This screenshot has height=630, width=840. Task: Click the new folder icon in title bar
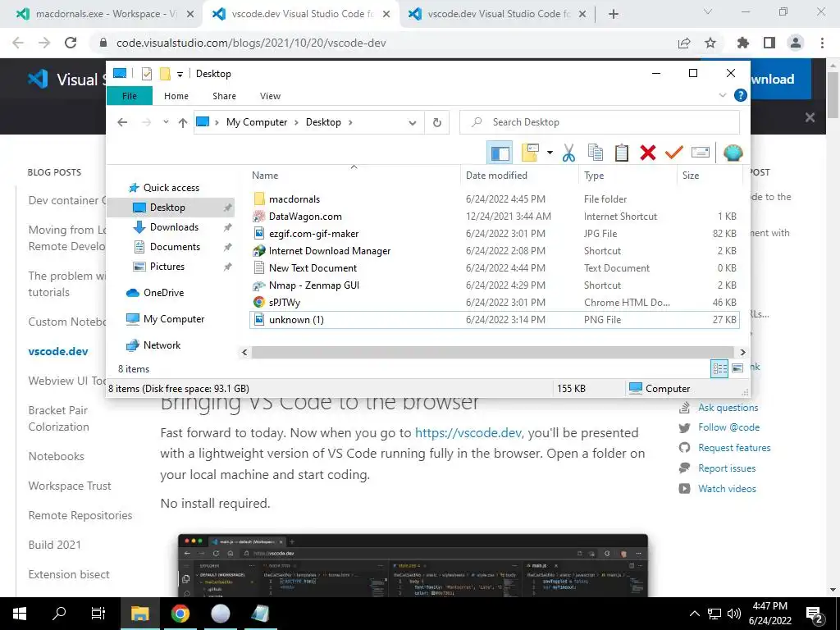(165, 73)
